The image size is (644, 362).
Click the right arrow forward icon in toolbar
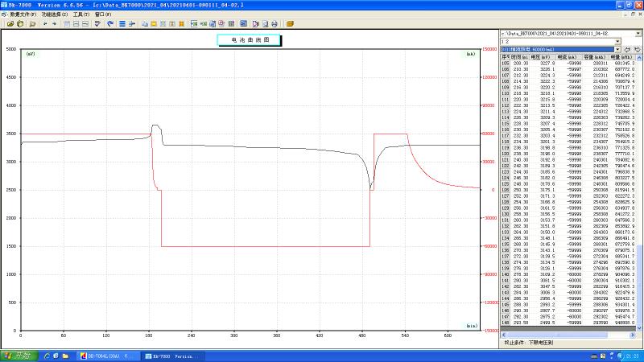click(54, 24)
